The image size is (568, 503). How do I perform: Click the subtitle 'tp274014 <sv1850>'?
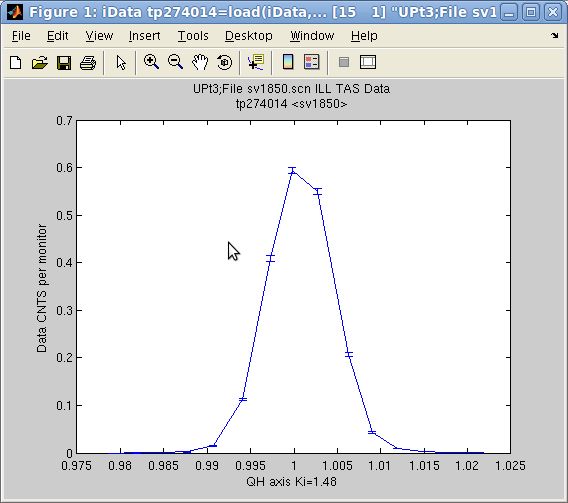click(x=291, y=104)
